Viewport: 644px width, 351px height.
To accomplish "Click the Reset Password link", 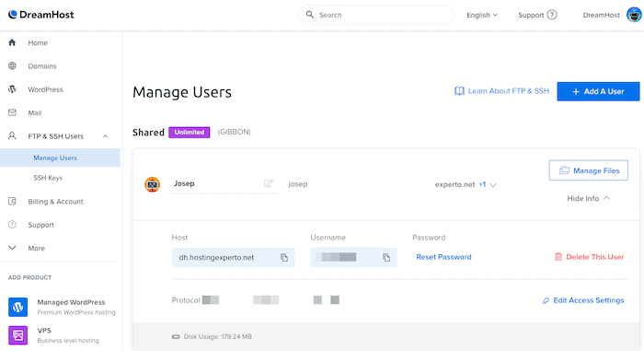I will tap(443, 257).
